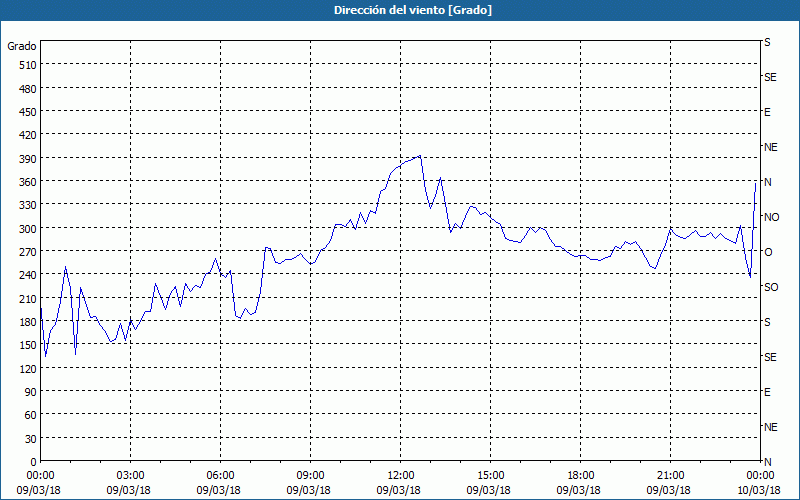This screenshot has height=500, width=800.
Task: Click the S compass label at 180 level
Action: coord(767,322)
